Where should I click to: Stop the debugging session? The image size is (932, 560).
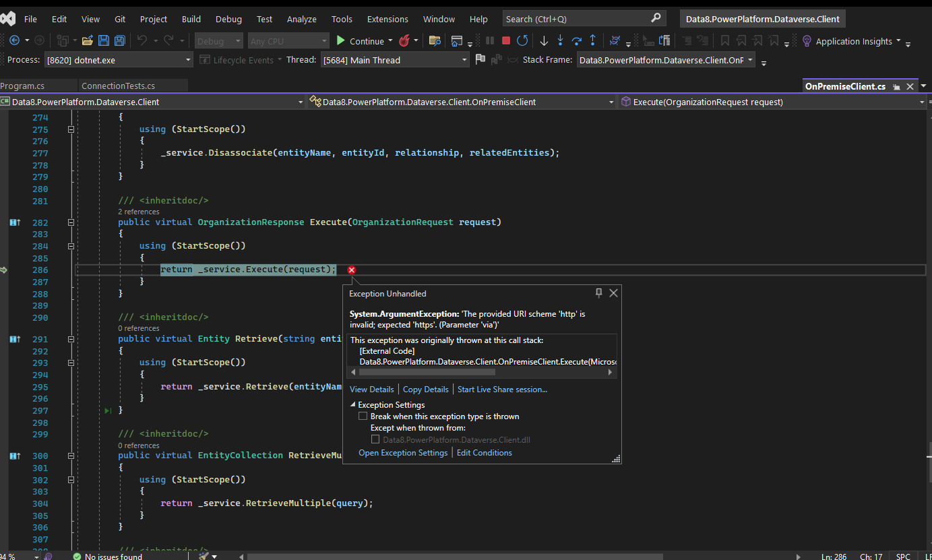point(507,40)
